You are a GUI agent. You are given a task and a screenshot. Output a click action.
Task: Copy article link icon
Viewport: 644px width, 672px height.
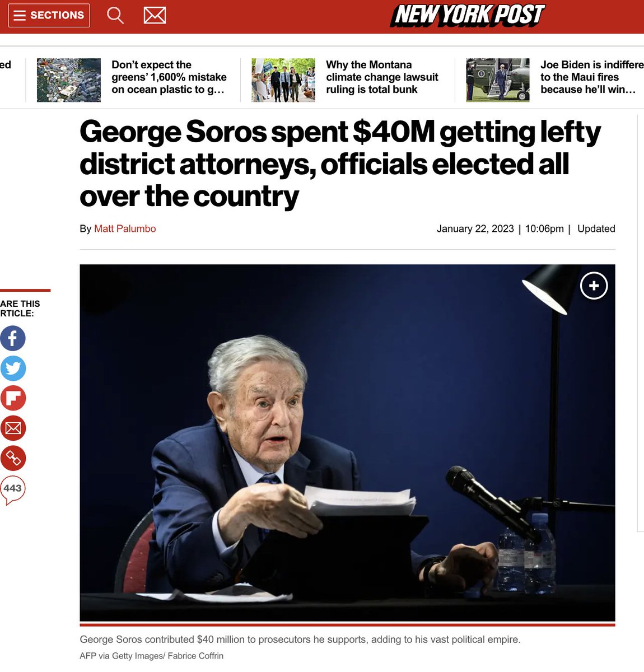tap(12, 458)
